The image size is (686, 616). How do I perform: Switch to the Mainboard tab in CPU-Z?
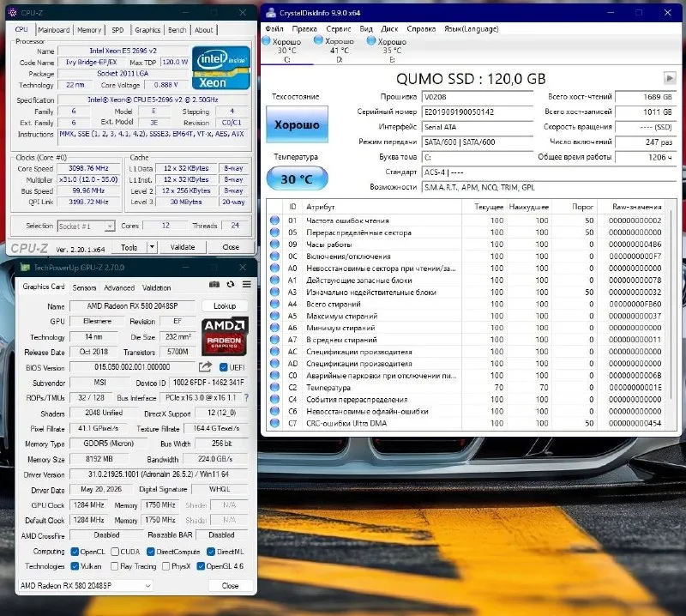click(x=53, y=30)
